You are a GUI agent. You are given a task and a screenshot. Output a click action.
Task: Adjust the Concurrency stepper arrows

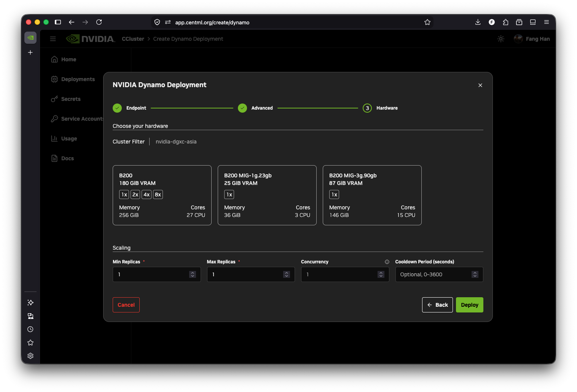point(381,274)
